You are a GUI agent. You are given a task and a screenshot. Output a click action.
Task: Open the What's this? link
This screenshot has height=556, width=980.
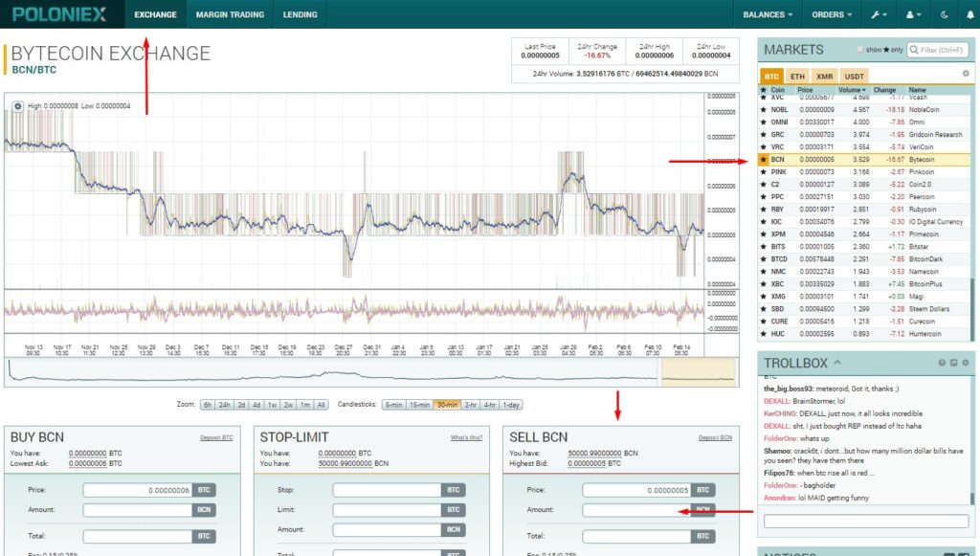[x=466, y=438]
